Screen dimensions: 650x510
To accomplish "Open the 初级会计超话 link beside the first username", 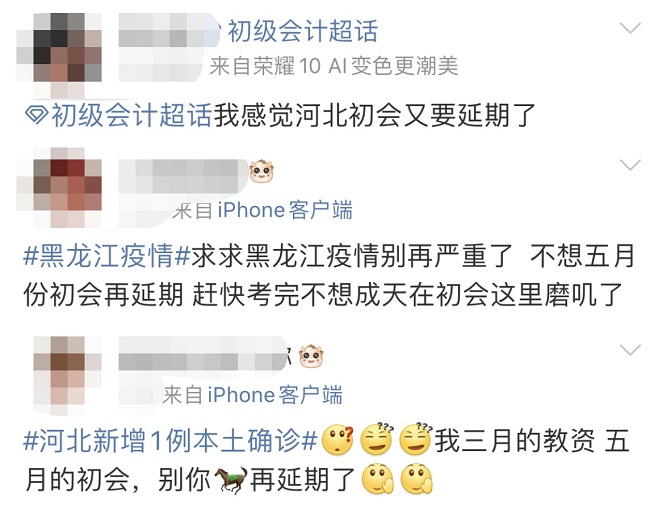I will coord(303,31).
